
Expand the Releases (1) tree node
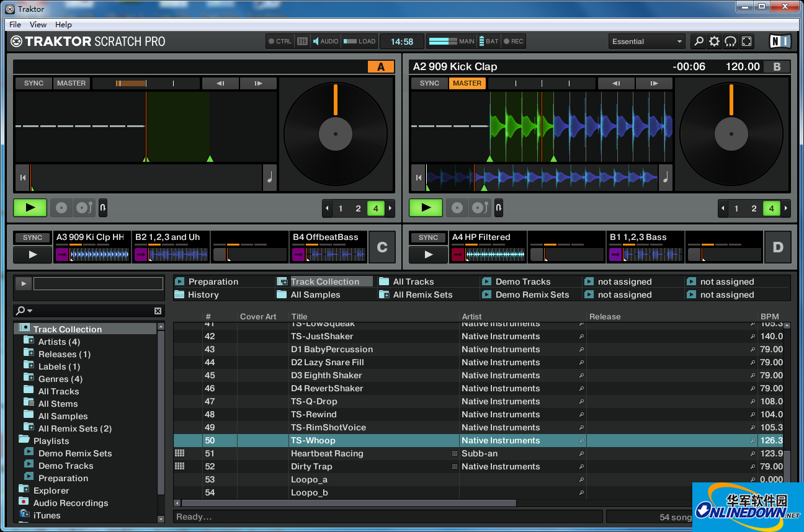click(x=29, y=353)
